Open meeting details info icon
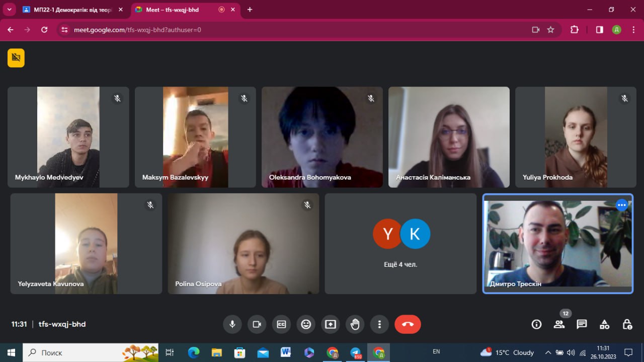 pyautogui.click(x=536, y=324)
